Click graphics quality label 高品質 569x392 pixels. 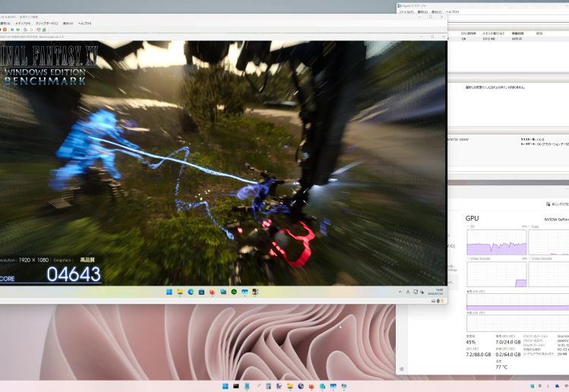[x=87, y=260]
